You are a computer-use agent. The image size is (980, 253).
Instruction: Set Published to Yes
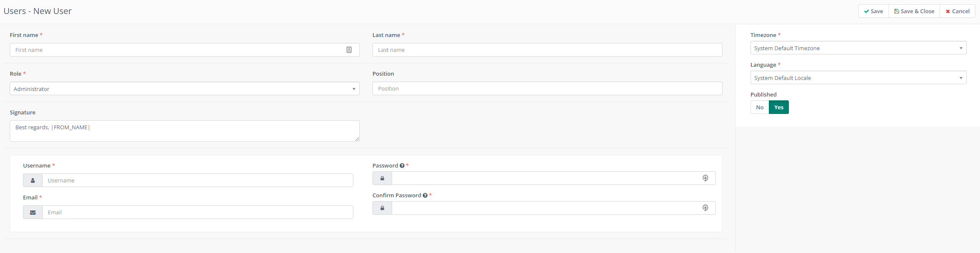pos(779,107)
